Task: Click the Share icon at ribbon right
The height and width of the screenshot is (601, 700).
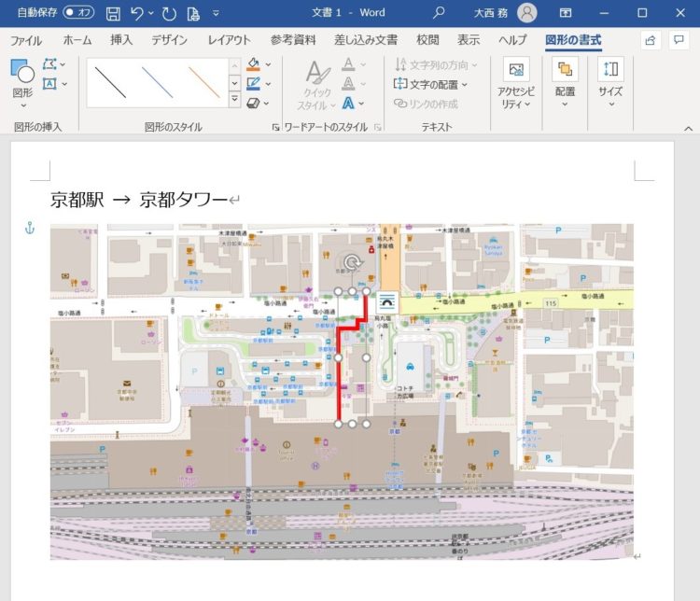Action: 650,40
